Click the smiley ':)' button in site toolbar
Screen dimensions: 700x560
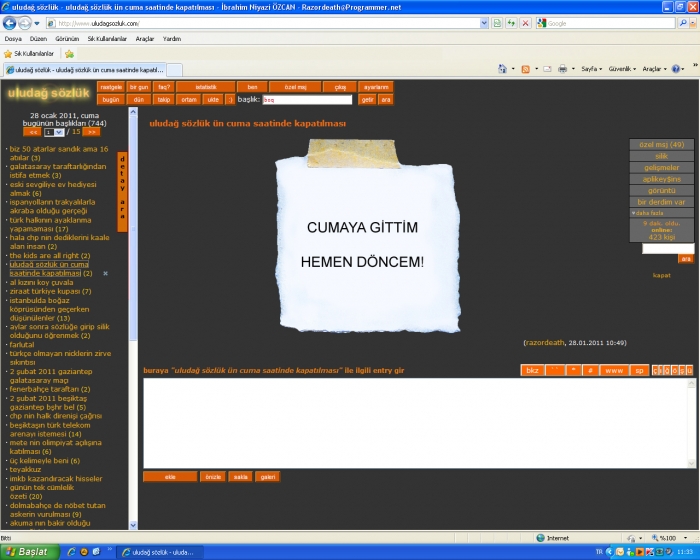(x=230, y=100)
